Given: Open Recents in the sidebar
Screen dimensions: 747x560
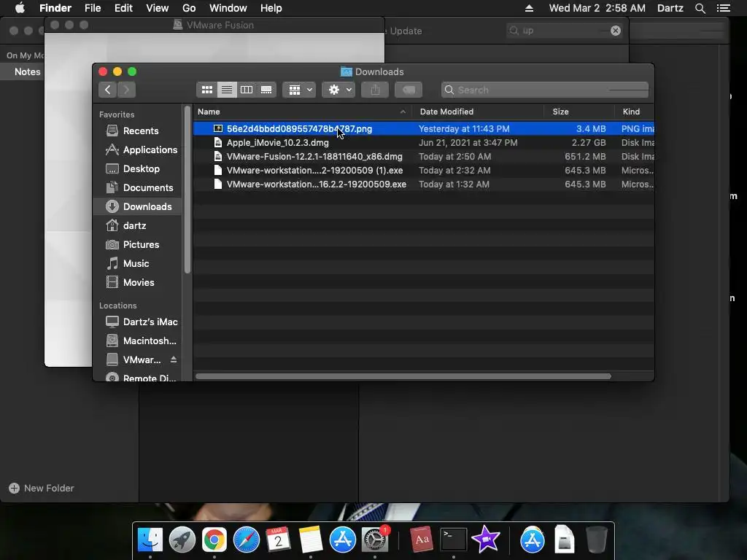Looking at the screenshot, I should 138,131.
